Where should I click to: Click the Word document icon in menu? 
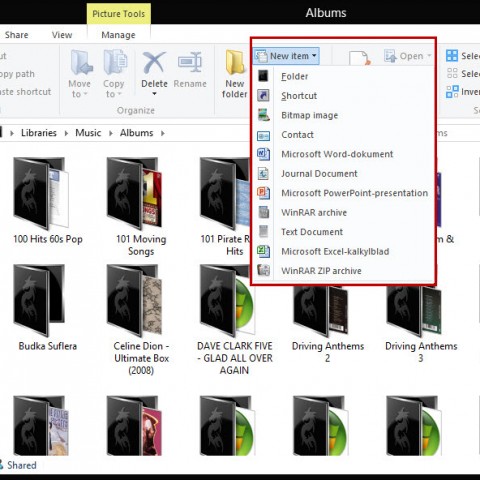263,154
